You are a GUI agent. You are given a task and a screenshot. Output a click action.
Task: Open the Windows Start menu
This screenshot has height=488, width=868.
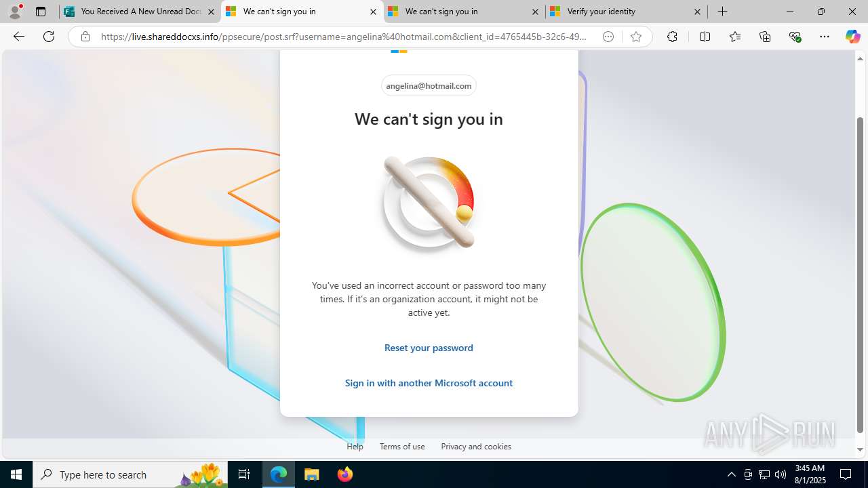16,474
